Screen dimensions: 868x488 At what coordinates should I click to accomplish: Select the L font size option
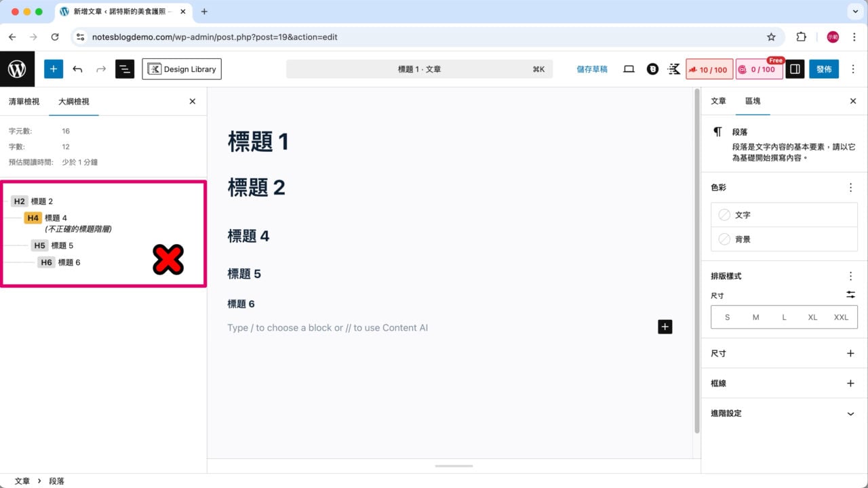coord(784,317)
